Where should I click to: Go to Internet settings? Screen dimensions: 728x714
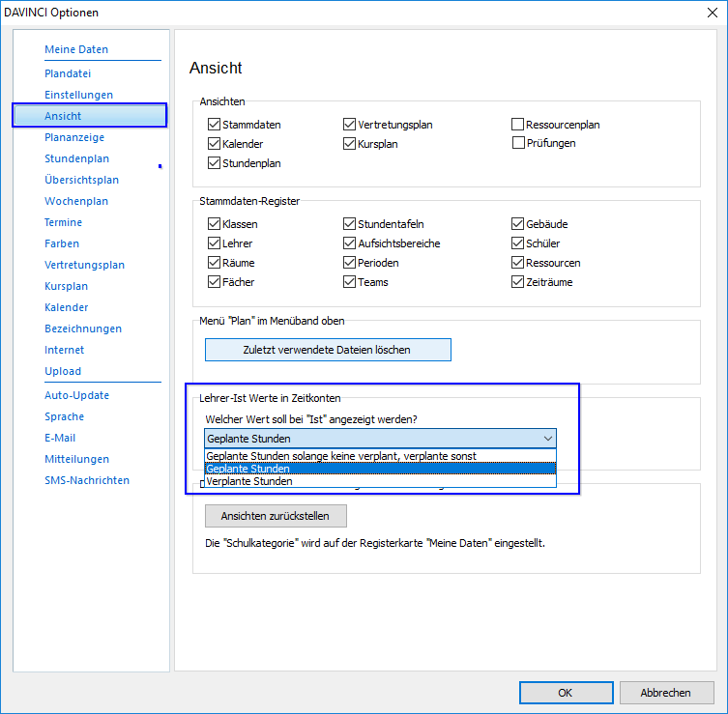[64, 350]
